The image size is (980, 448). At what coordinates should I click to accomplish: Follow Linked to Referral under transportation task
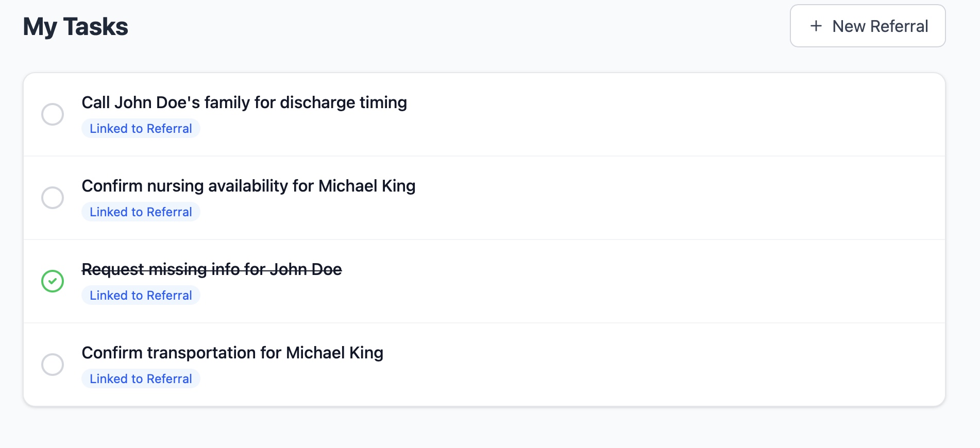coord(141,379)
